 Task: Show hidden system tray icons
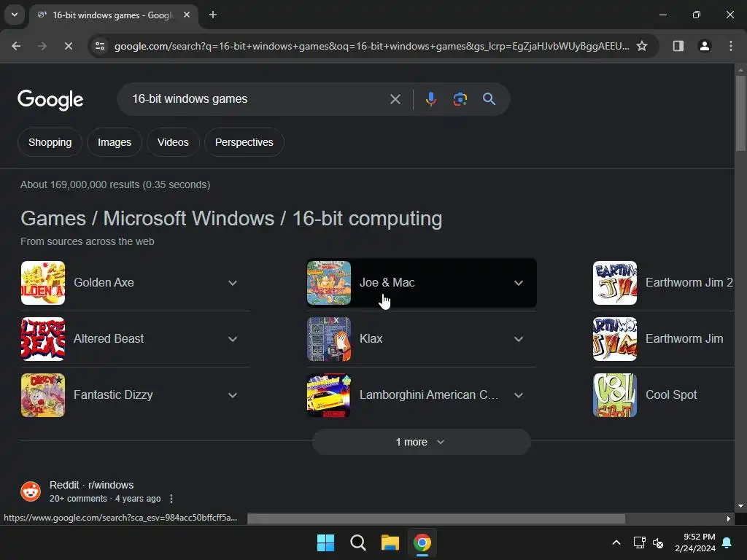pyautogui.click(x=616, y=542)
